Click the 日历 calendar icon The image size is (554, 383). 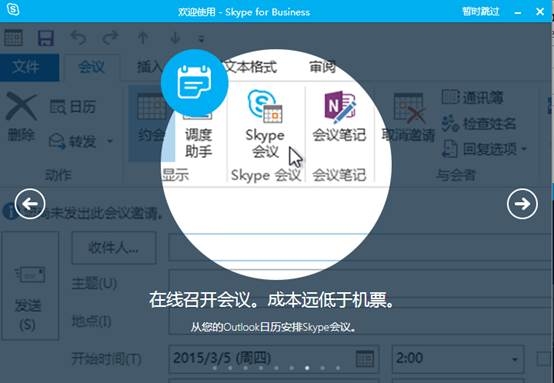pyautogui.click(x=58, y=107)
